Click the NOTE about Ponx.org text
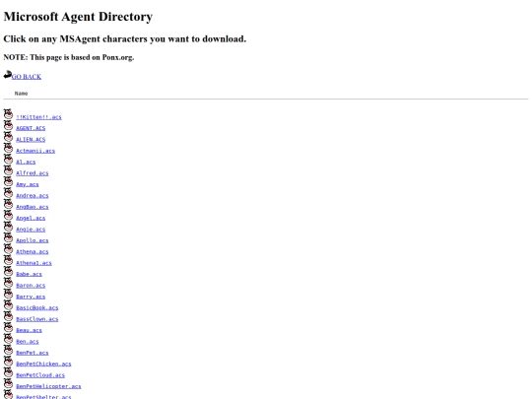 (x=69, y=57)
